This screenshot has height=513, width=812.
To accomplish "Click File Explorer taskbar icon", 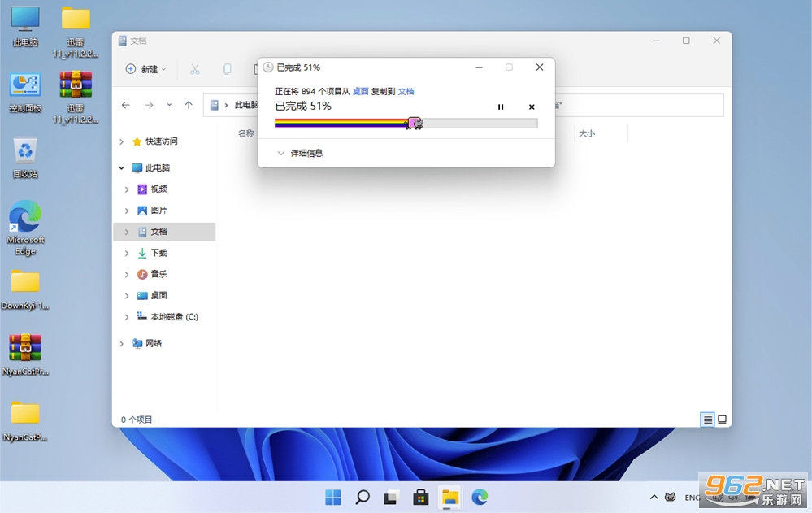I will [450, 498].
